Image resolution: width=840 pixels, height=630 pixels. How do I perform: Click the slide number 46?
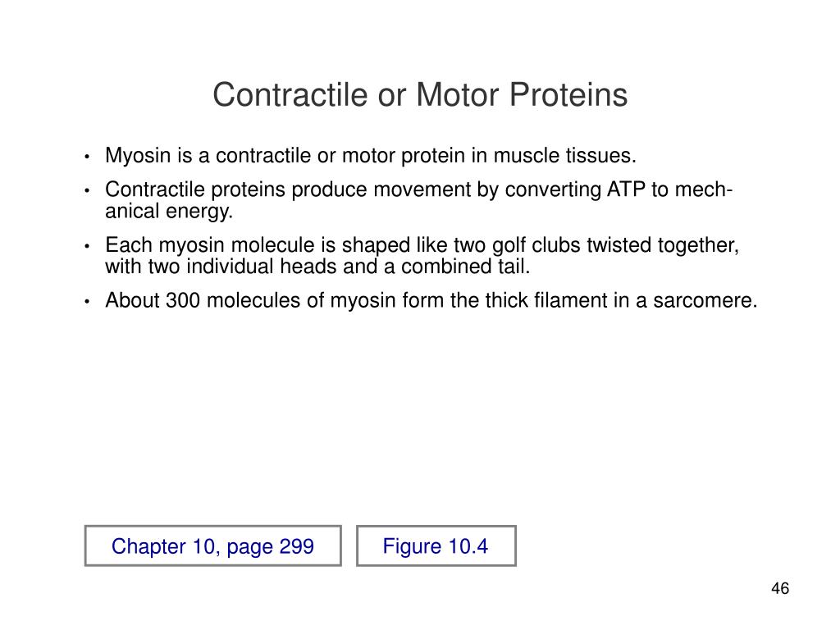780,588
